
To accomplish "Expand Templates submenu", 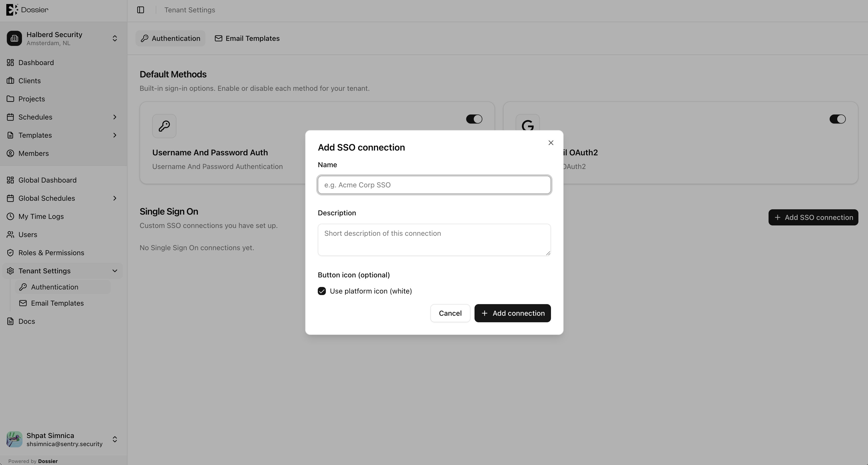I will [x=115, y=135].
